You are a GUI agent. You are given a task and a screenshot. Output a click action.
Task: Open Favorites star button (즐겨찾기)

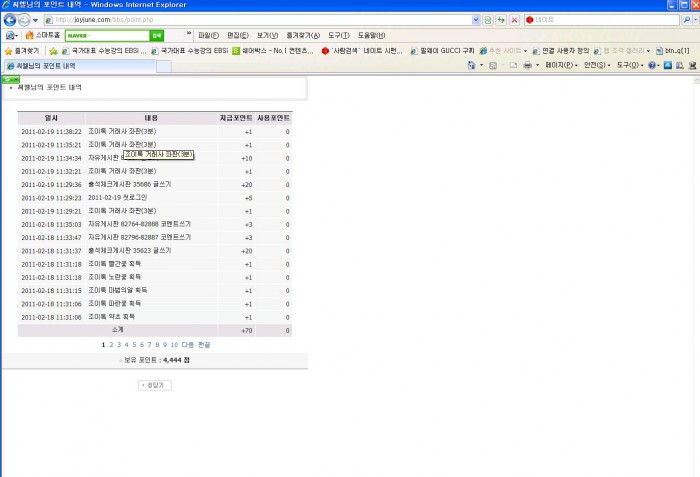click(x=22, y=50)
